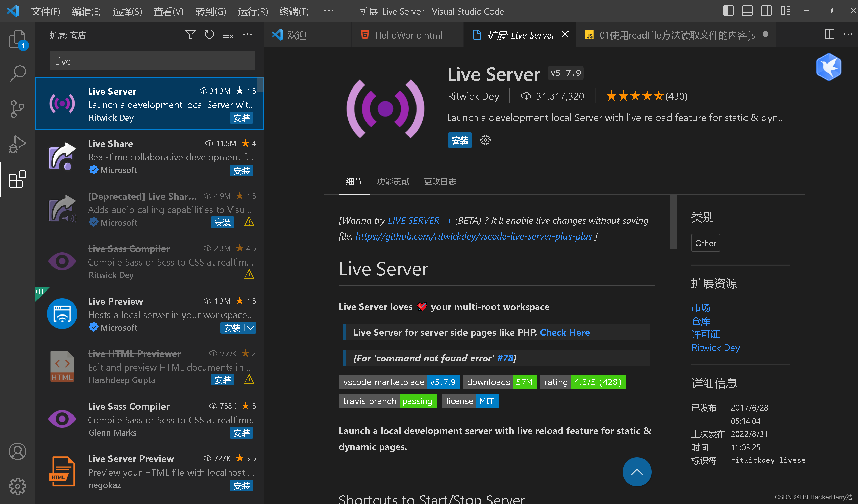Open Run and Debug view

(17, 144)
